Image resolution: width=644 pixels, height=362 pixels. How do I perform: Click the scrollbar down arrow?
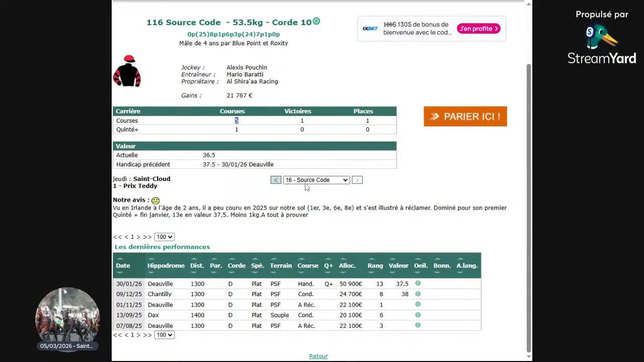pyautogui.click(x=528, y=356)
